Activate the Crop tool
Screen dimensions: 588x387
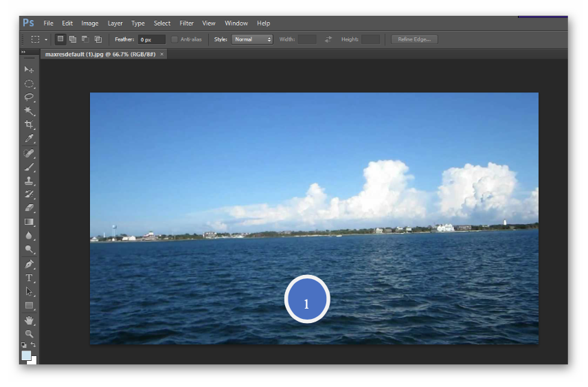(29, 125)
